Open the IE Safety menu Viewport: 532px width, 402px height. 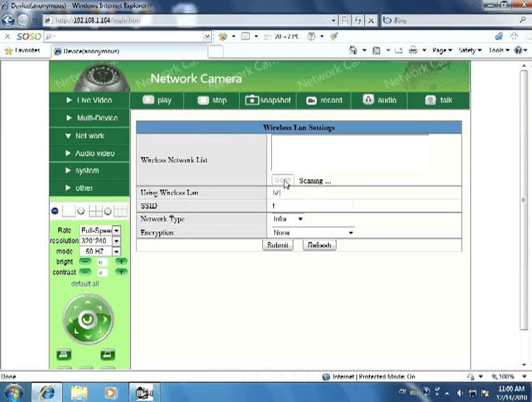(x=470, y=50)
